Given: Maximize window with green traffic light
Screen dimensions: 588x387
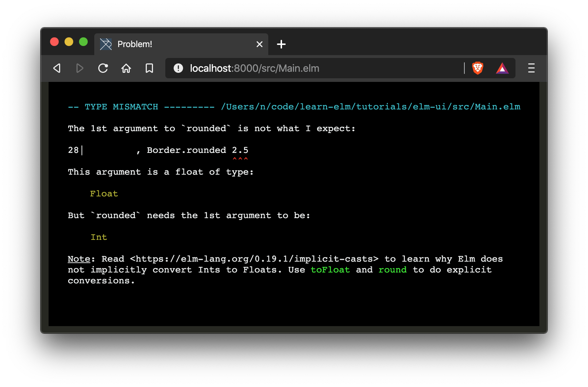Looking at the screenshot, I should point(83,42).
